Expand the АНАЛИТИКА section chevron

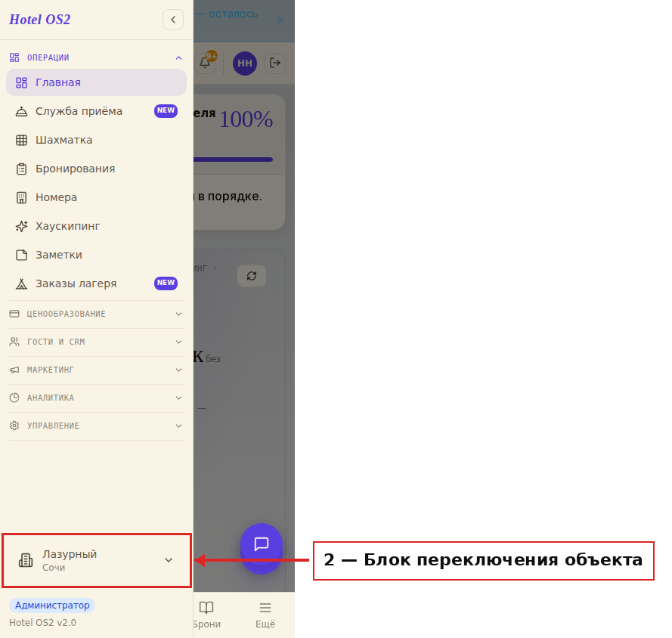tap(178, 398)
